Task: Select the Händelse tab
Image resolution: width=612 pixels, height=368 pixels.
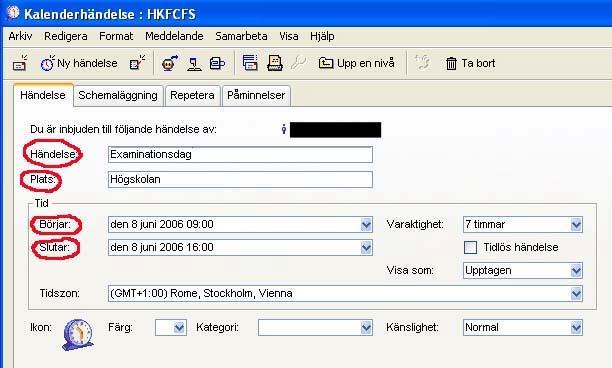Action: point(43,95)
